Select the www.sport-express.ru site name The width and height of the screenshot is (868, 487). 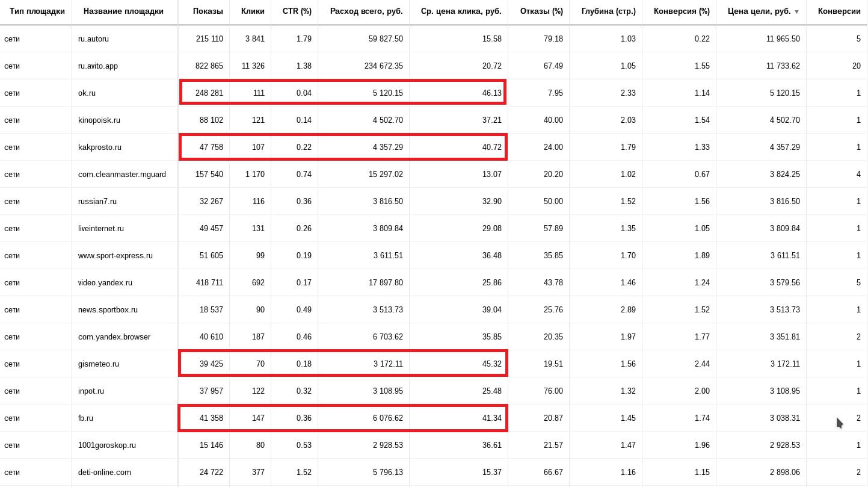point(115,255)
